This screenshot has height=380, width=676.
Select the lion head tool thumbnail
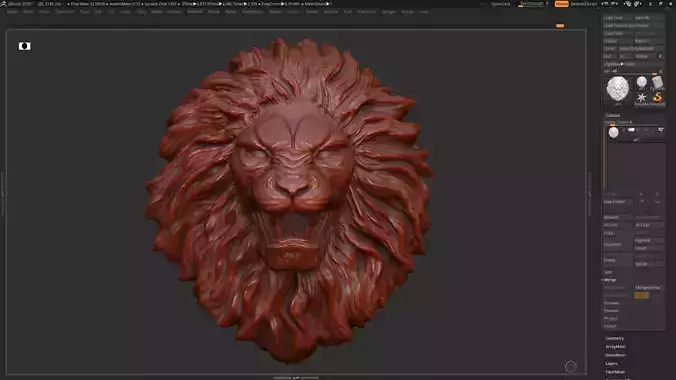click(618, 89)
